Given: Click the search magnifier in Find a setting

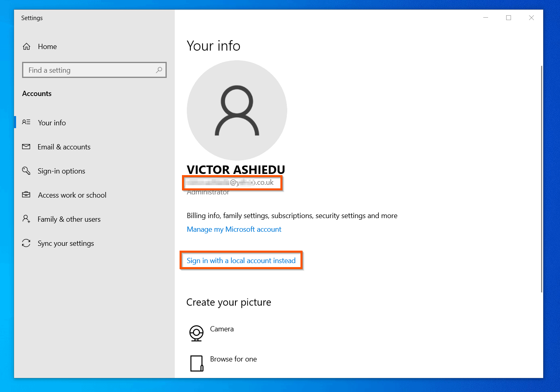Looking at the screenshot, I should coord(159,70).
